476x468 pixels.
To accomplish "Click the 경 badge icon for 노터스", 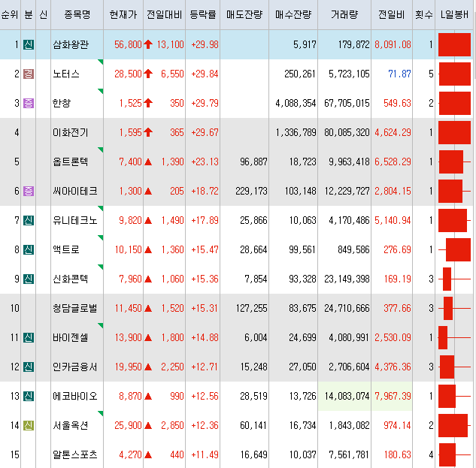I will tap(29, 74).
